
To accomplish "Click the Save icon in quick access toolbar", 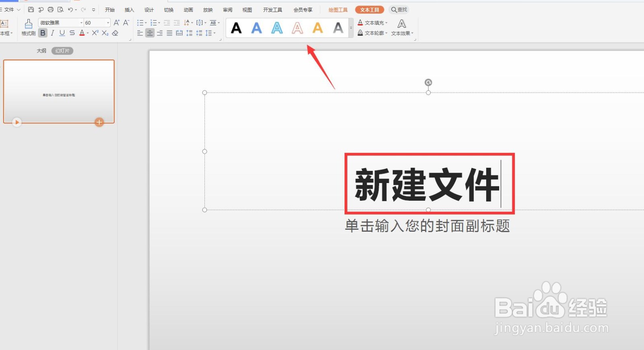I will point(31,10).
